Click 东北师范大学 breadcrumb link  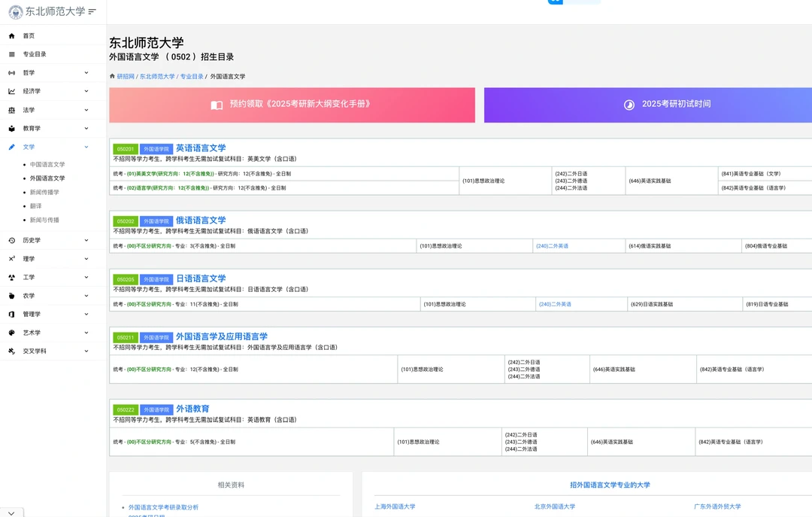pyautogui.click(x=157, y=76)
